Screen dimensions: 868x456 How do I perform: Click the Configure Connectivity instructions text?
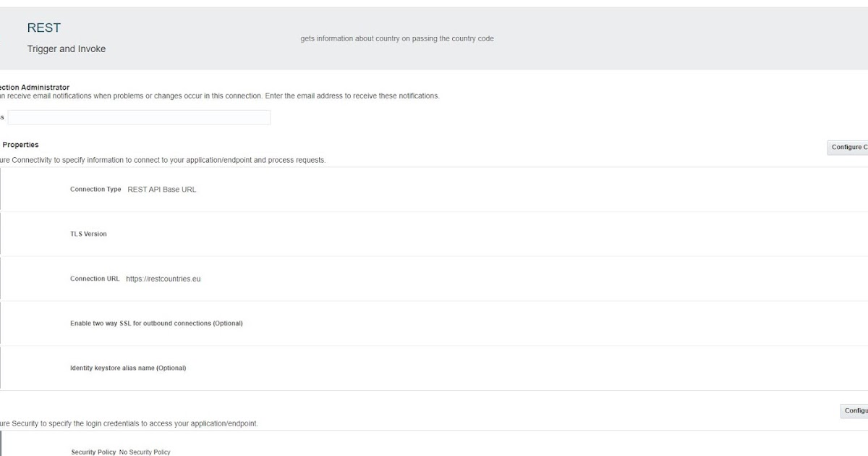pyautogui.click(x=163, y=160)
